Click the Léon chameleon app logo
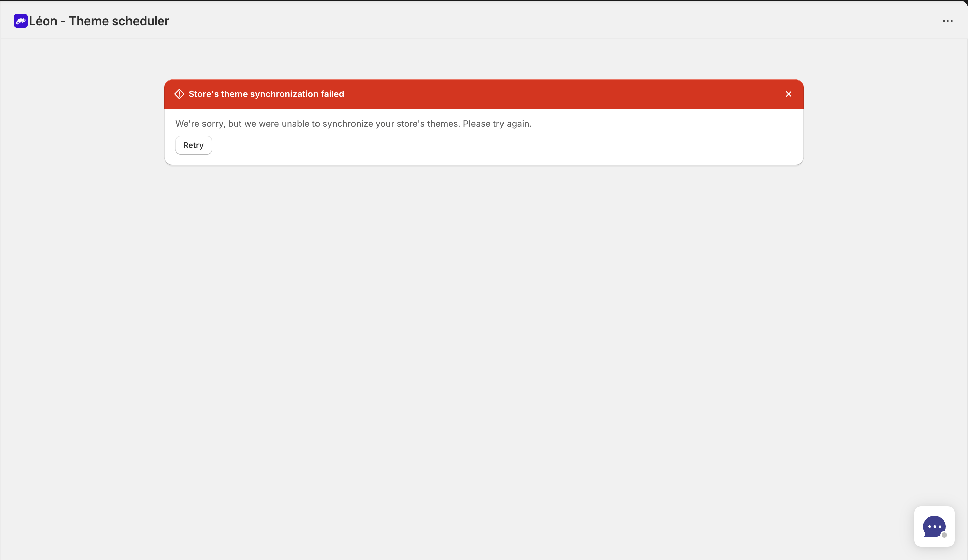 pyautogui.click(x=21, y=21)
